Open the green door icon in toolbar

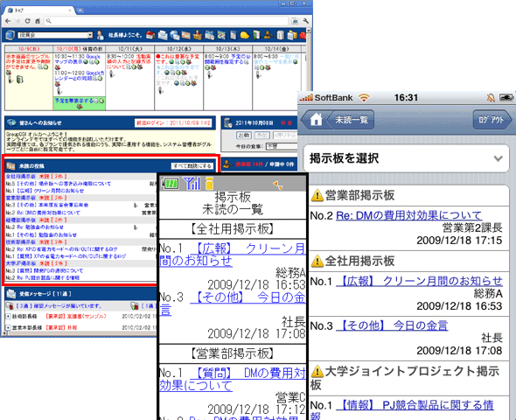256,35
